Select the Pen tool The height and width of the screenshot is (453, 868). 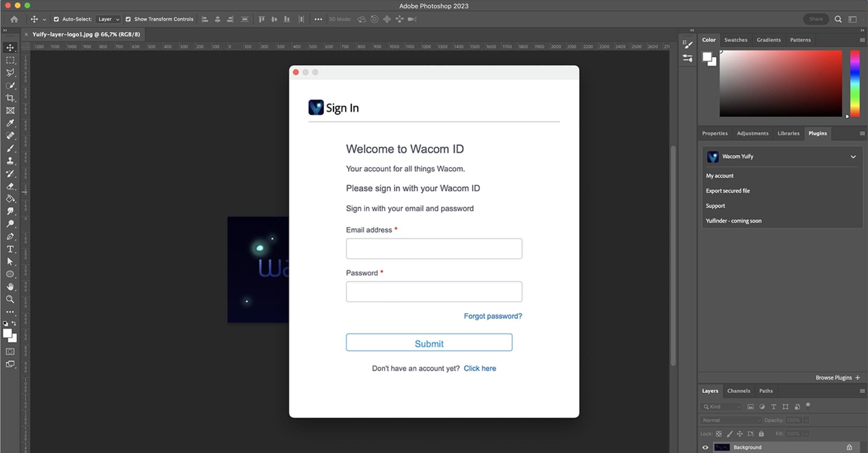pyautogui.click(x=10, y=236)
